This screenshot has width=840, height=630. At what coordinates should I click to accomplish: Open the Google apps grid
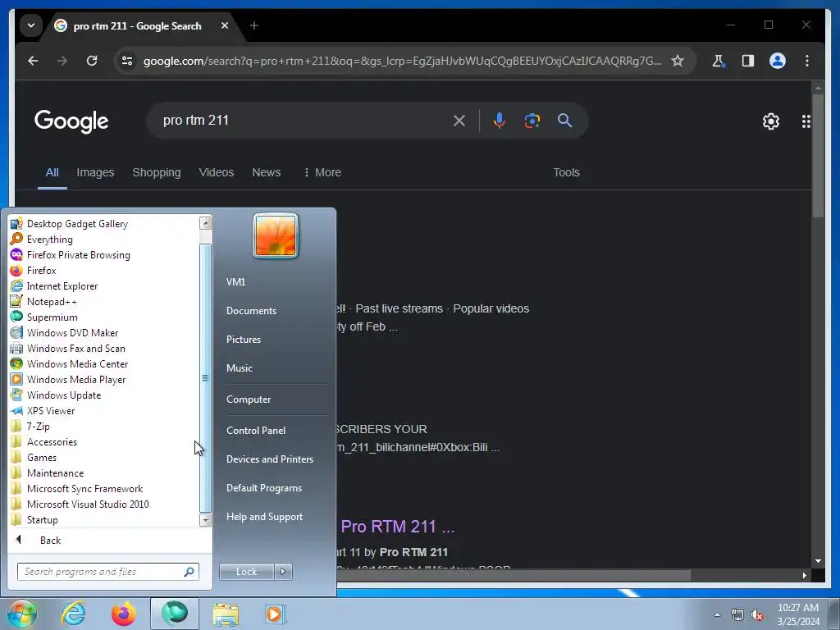806,121
